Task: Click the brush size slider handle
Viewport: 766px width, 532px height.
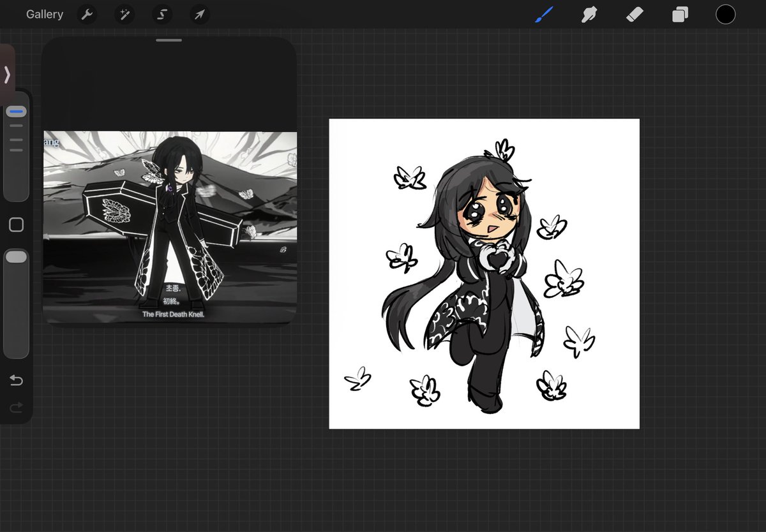Action: coord(16,112)
